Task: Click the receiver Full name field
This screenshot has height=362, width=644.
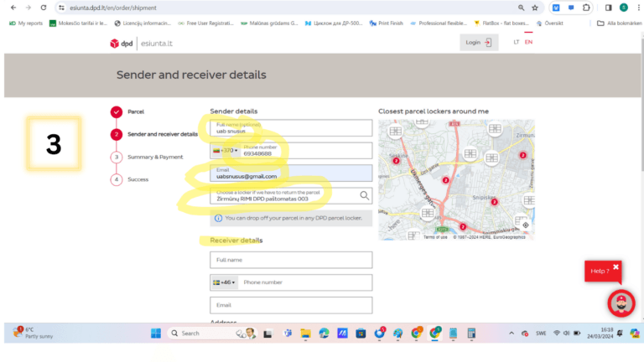Action: (x=290, y=260)
